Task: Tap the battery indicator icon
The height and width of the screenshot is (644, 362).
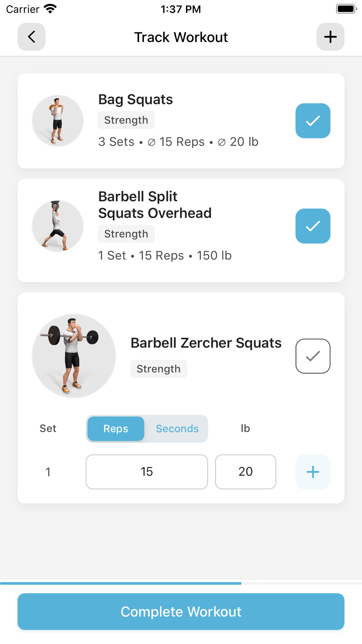Action: (346, 9)
